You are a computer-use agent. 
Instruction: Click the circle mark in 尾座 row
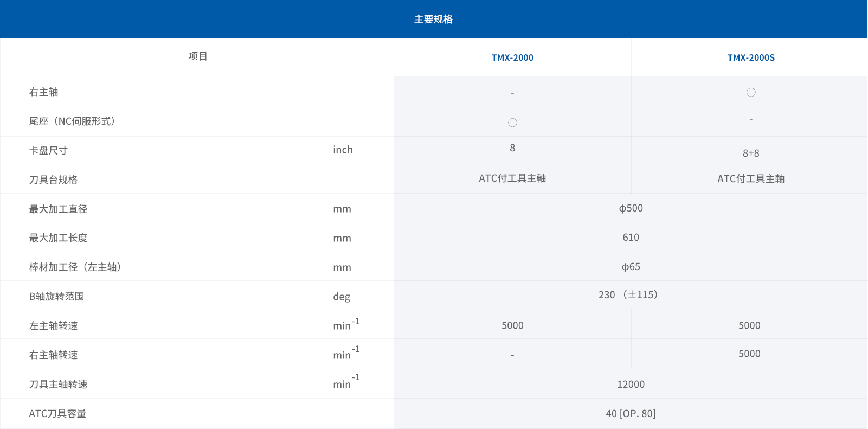click(512, 123)
